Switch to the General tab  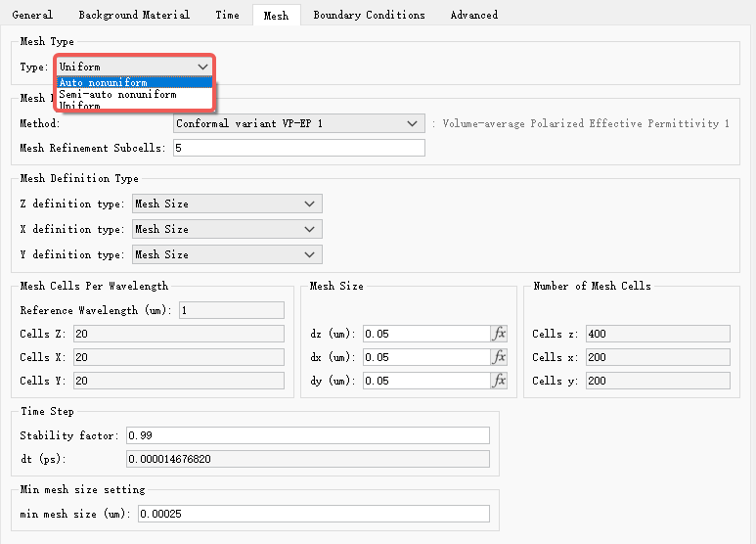[32, 15]
